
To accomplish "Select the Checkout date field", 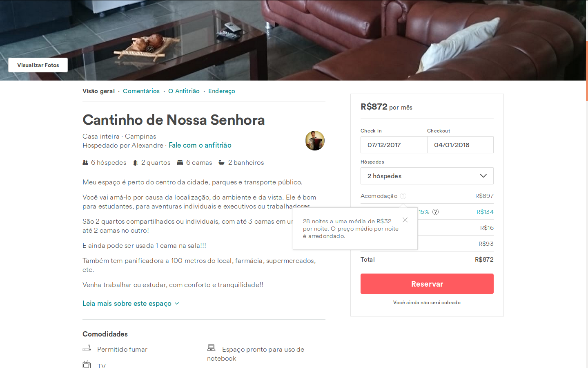I will click(460, 145).
